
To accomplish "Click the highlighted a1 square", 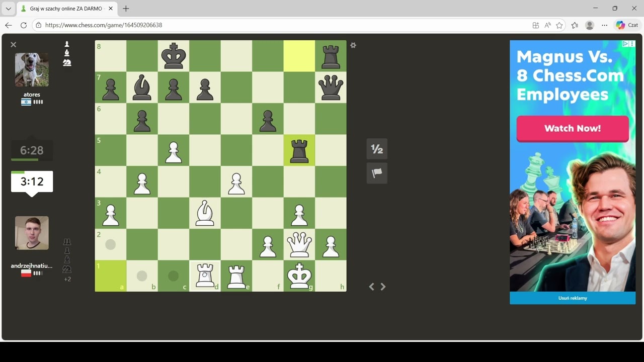I will pos(111,276).
